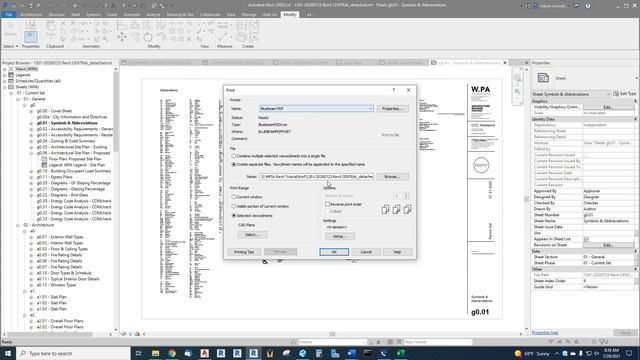
Task: Open File Explorer from taskbar
Action: tap(156, 353)
